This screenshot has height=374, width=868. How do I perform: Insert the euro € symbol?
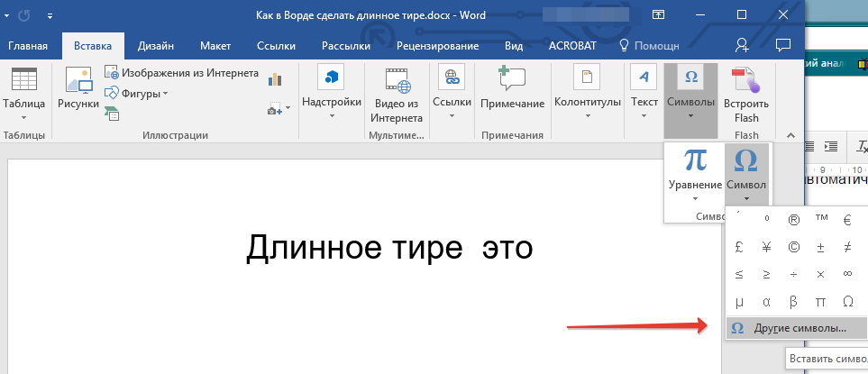coord(847,218)
